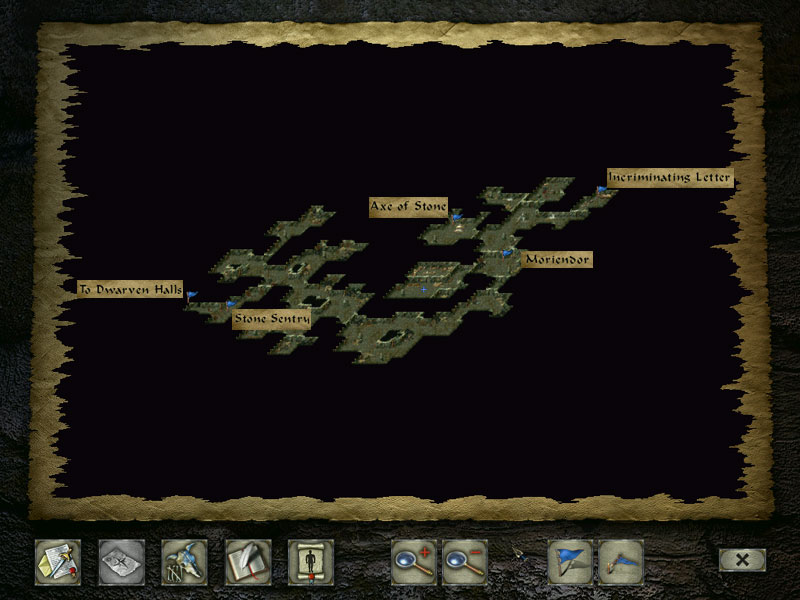Click the flag above Stone Sentry label
Viewport: 800px width, 600px height.
[231, 304]
